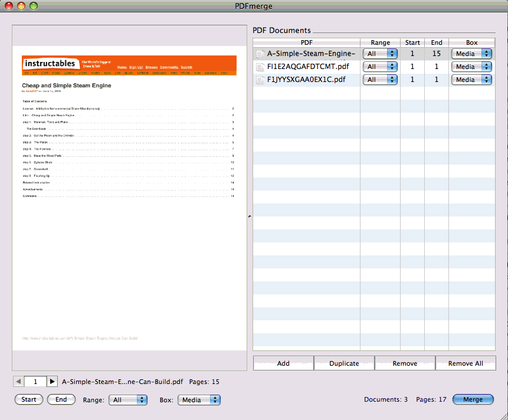Click End value in FI1E2AQGAFDTCMT.pdf row
The height and width of the screenshot is (420, 508).
pyautogui.click(x=437, y=67)
